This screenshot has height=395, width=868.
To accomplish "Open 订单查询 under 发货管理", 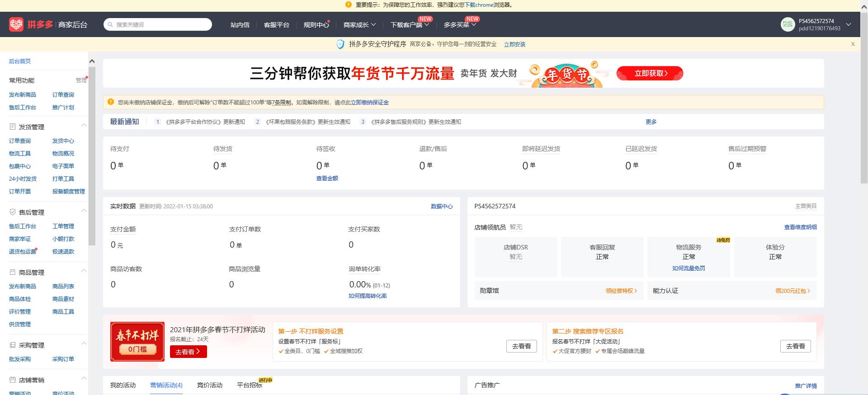I will pos(20,141).
